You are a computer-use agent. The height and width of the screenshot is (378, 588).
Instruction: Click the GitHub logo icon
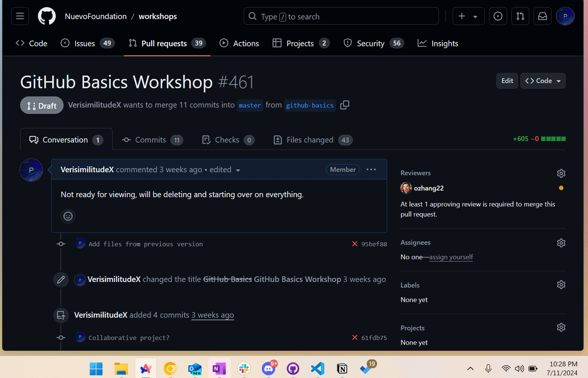click(x=46, y=17)
